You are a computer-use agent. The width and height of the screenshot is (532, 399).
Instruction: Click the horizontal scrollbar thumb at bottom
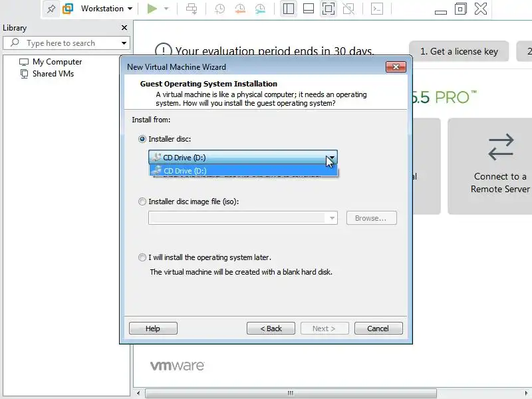click(291, 393)
